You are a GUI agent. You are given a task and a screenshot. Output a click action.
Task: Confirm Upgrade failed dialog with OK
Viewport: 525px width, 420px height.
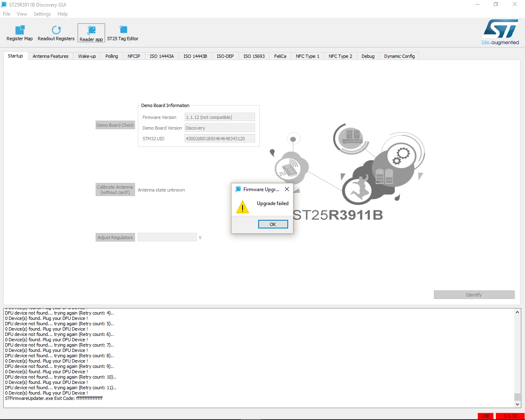pyautogui.click(x=273, y=224)
